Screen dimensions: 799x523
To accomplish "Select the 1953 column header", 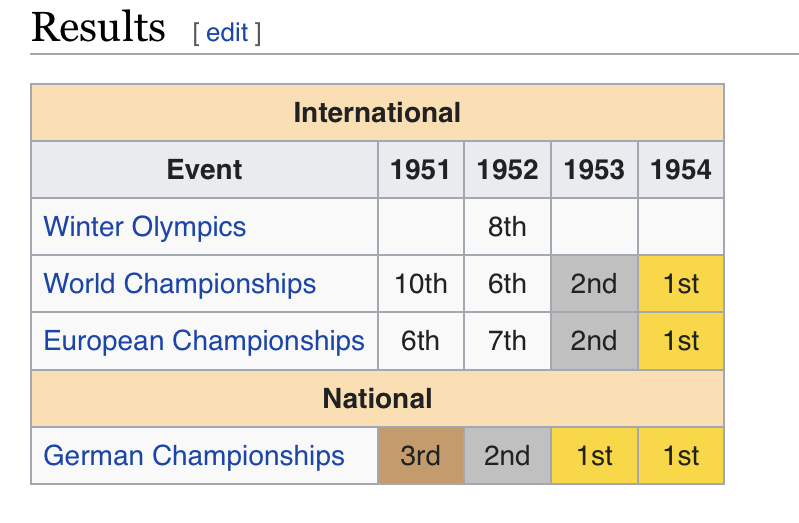I will [594, 170].
